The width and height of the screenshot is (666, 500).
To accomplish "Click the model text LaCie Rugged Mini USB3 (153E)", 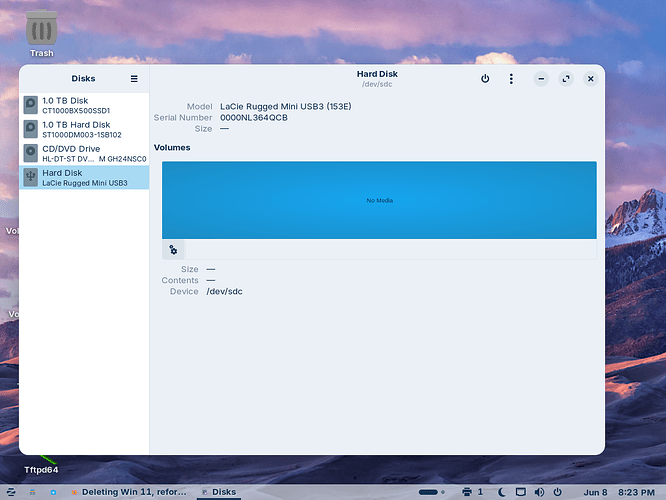I will (x=285, y=106).
